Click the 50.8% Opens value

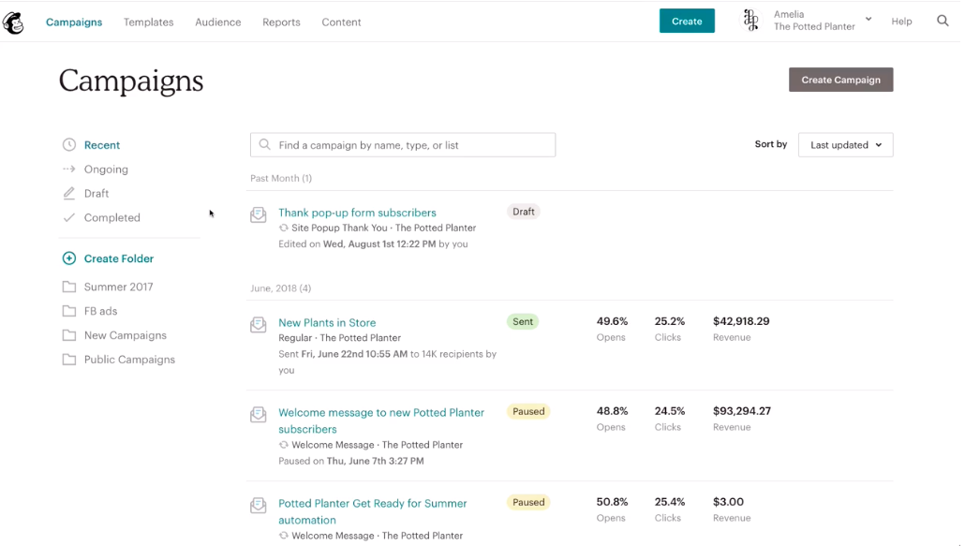(x=612, y=502)
